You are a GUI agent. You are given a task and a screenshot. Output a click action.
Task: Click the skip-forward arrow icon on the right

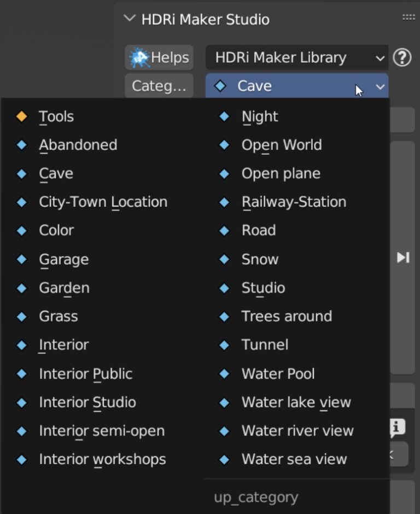click(402, 258)
